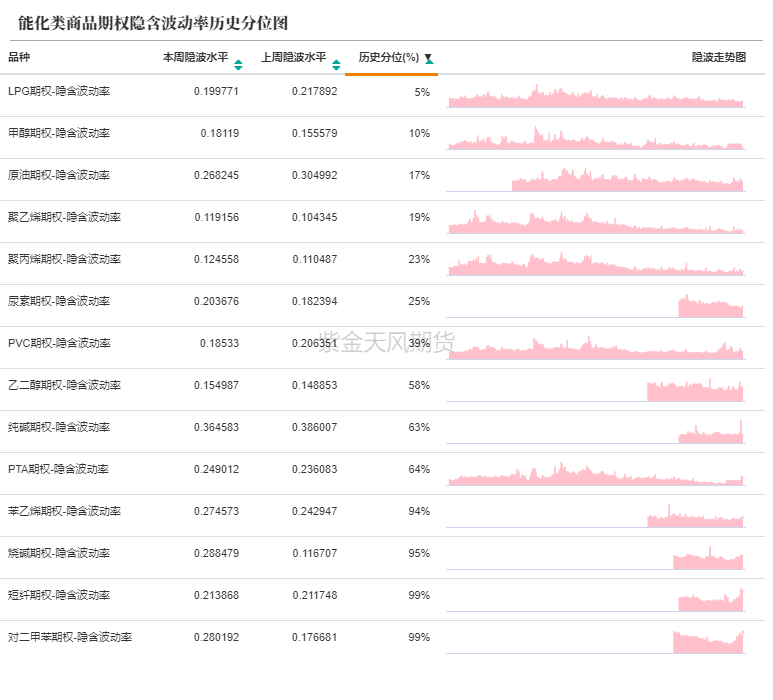
Task: Click the value 0.274573
Action: coord(216,511)
